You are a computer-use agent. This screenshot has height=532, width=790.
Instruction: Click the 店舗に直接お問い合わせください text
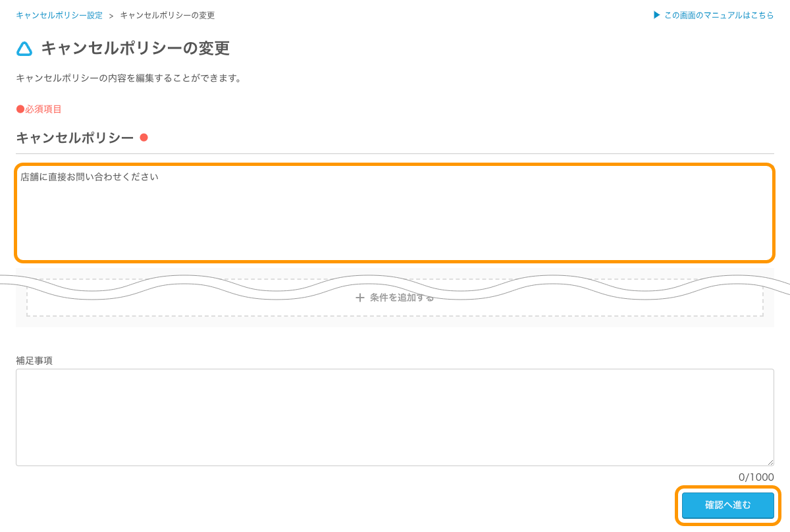(x=90, y=177)
